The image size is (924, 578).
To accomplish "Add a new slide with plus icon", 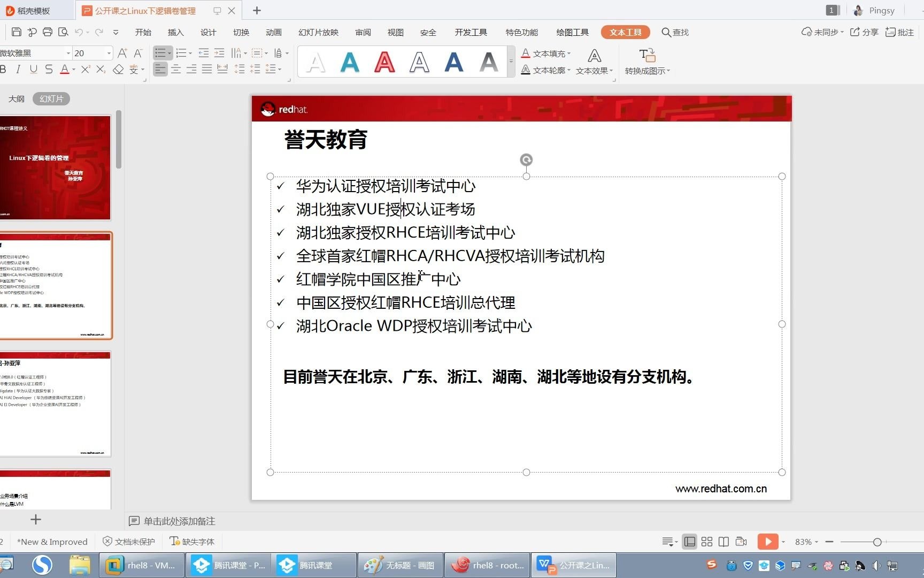I will [x=36, y=519].
